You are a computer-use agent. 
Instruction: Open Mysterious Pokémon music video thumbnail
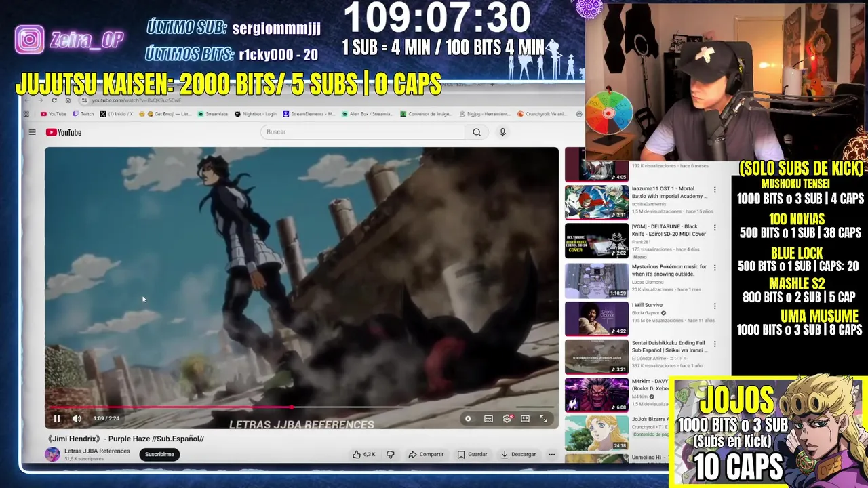(x=597, y=280)
